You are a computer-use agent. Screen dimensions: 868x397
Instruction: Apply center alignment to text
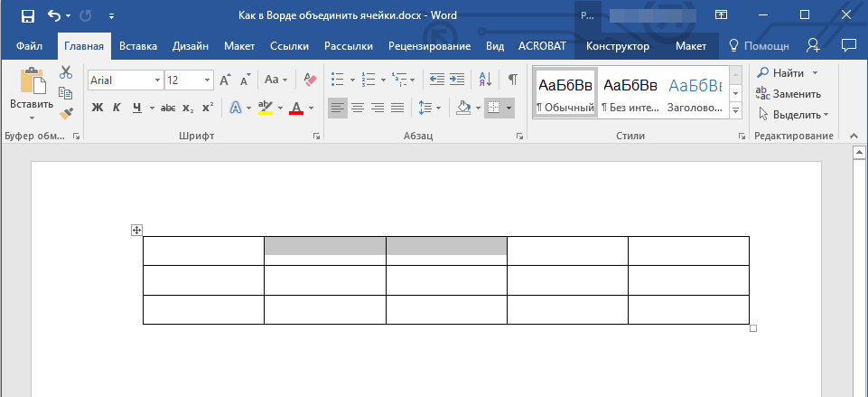pos(358,108)
